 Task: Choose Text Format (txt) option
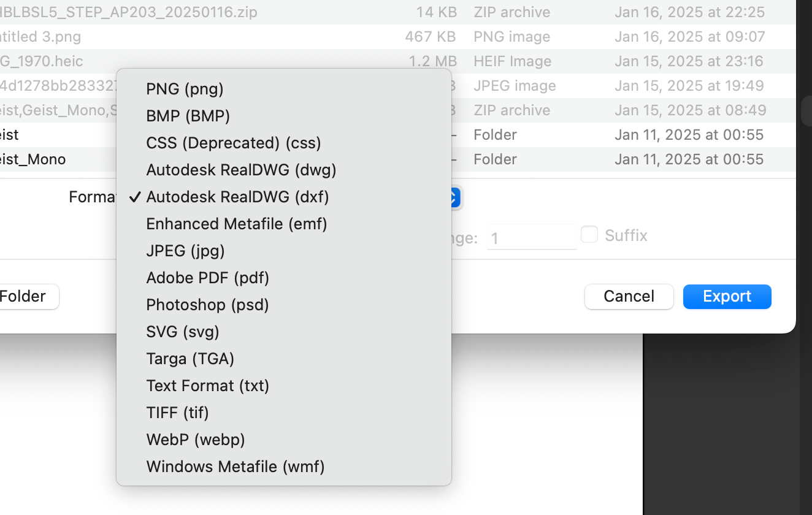pyautogui.click(x=207, y=386)
